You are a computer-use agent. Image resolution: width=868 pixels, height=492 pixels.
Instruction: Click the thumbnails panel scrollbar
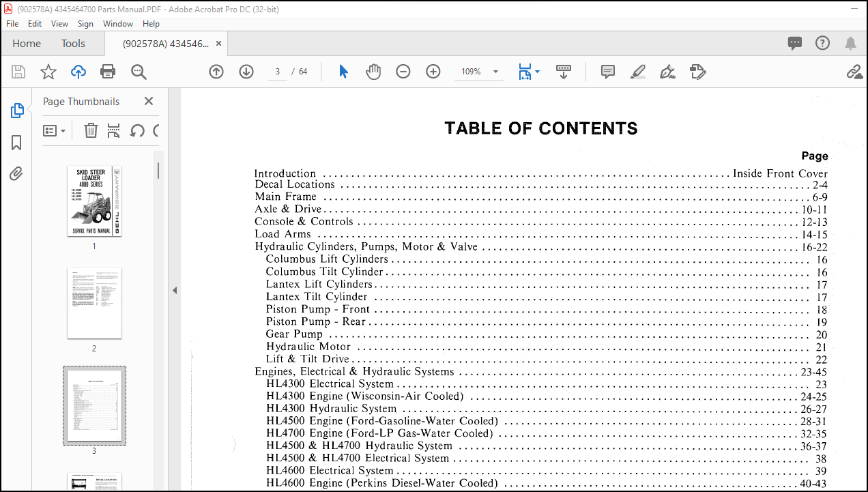point(158,170)
